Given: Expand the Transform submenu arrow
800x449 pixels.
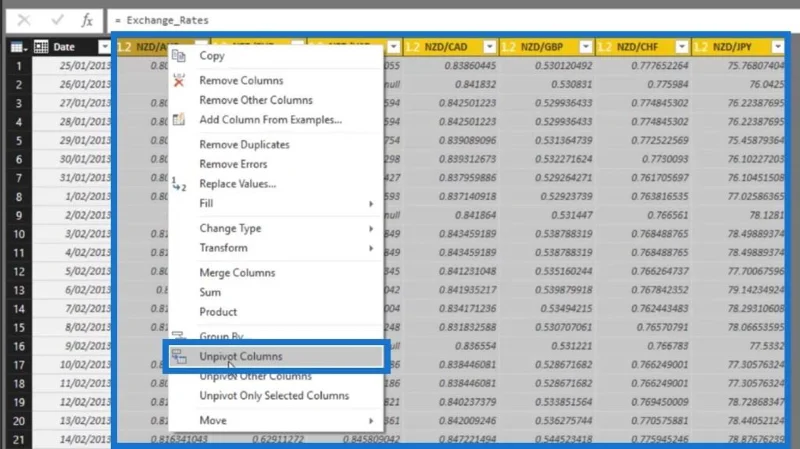Looking at the screenshot, I should coord(371,248).
